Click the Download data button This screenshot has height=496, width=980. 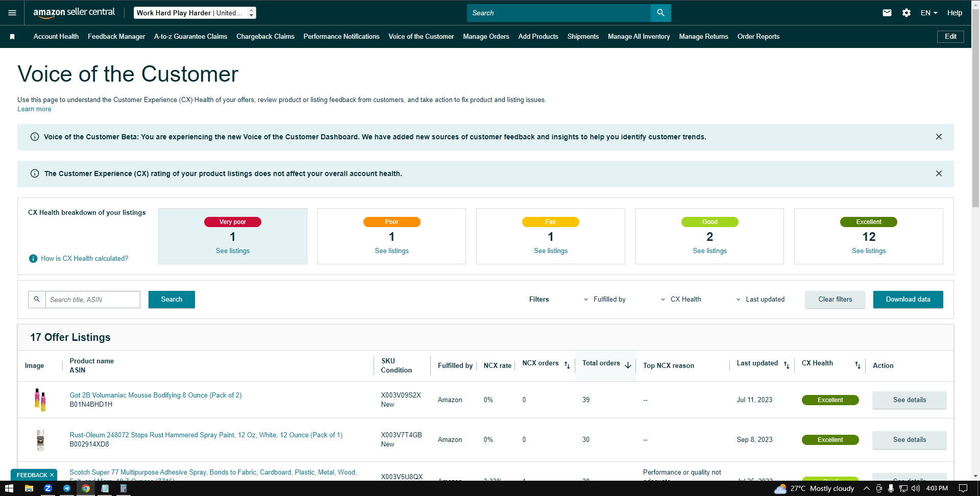[908, 300]
